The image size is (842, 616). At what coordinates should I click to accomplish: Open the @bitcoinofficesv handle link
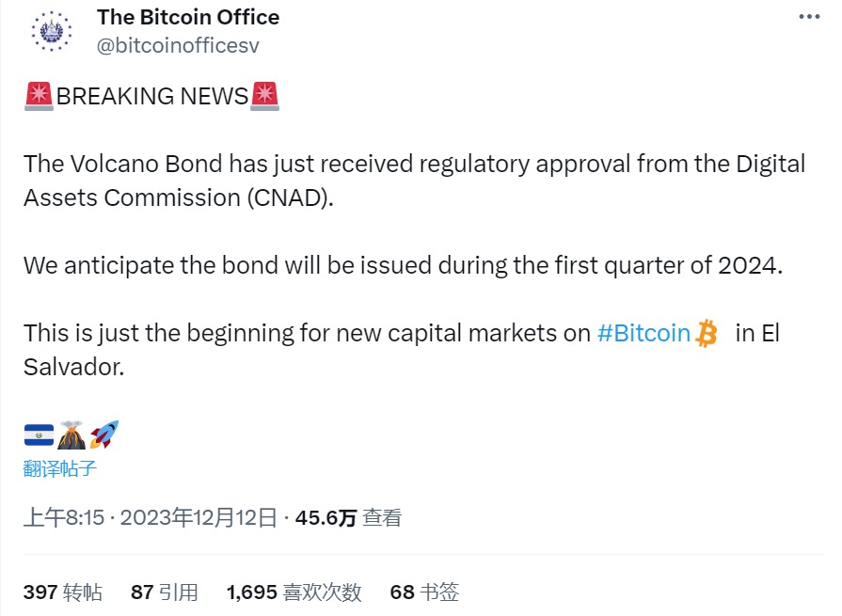pyautogui.click(x=178, y=44)
